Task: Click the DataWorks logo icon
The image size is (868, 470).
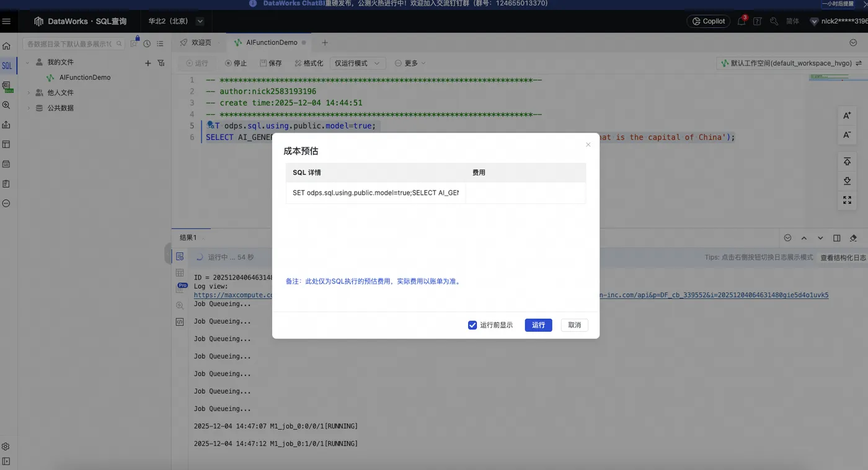Action: pyautogui.click(x=39, y=22)
